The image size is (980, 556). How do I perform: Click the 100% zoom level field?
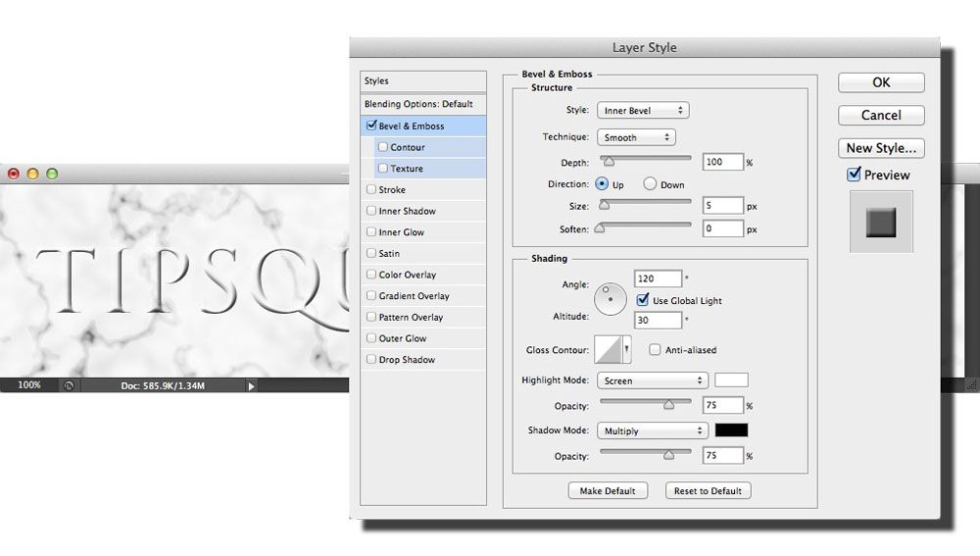[x=28, y=385]
